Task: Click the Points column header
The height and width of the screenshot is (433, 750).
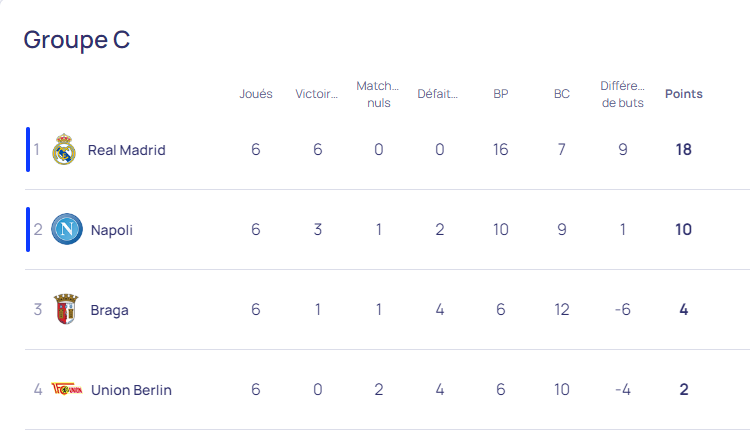Action: [x=684, y=94]
